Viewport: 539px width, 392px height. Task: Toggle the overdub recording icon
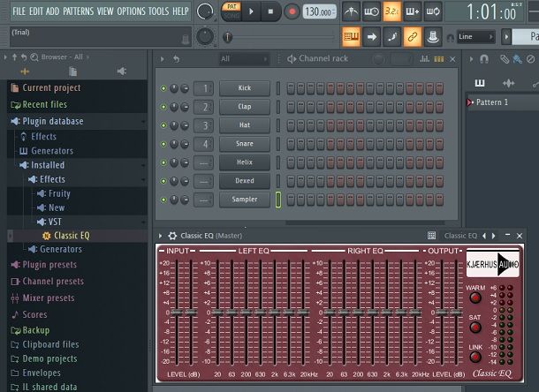tap(413, 11)
